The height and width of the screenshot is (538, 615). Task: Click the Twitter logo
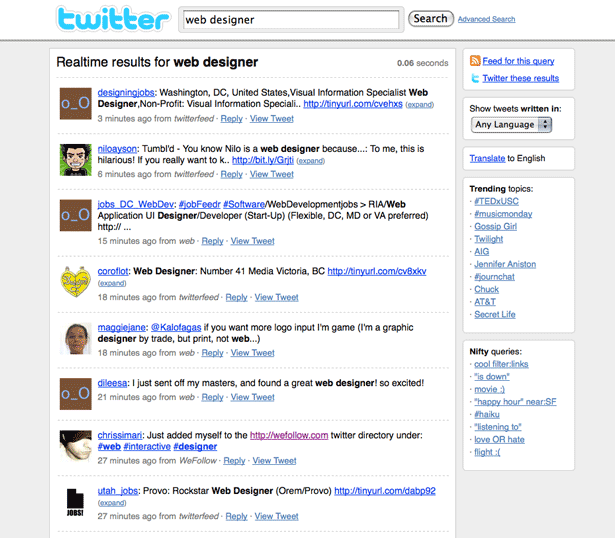click(x=113, y=19)
